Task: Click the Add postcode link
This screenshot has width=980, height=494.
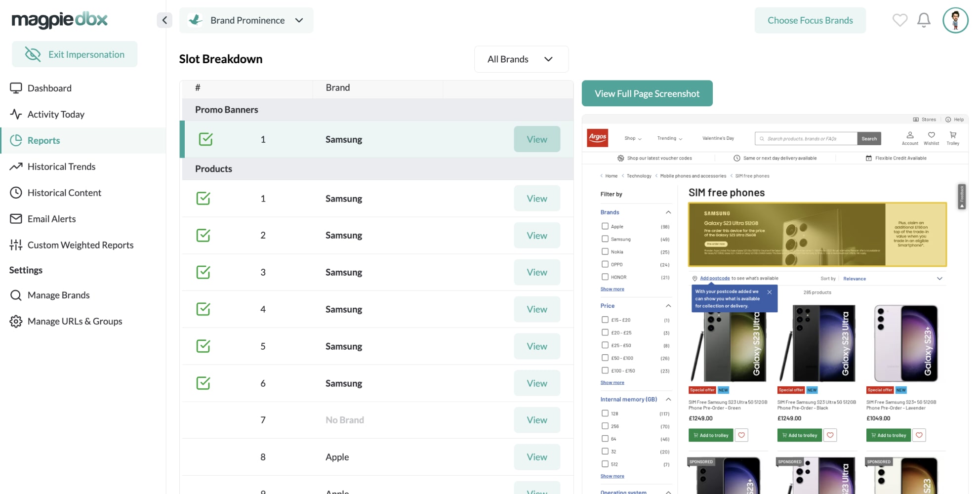Action: point(715,278)
